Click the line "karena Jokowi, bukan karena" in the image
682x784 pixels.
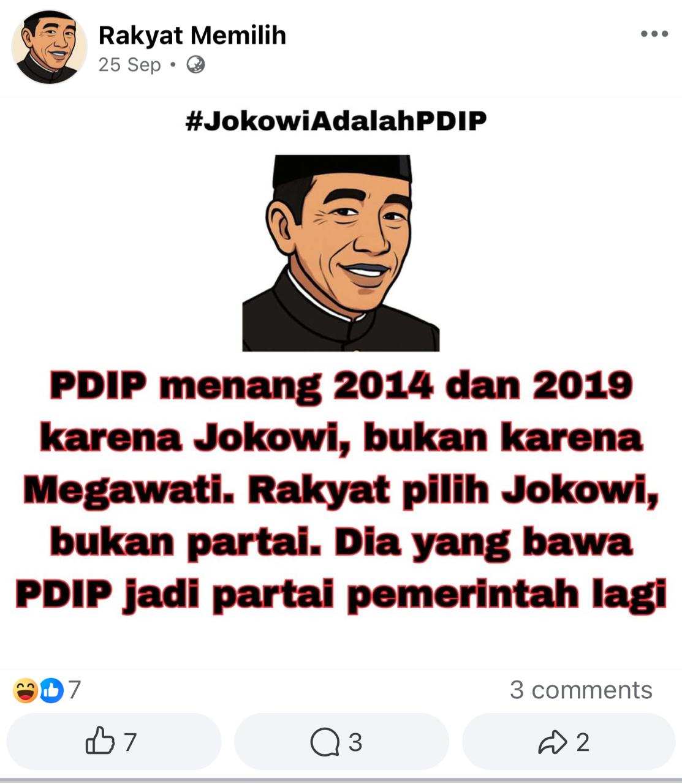[x=341, y=438]
